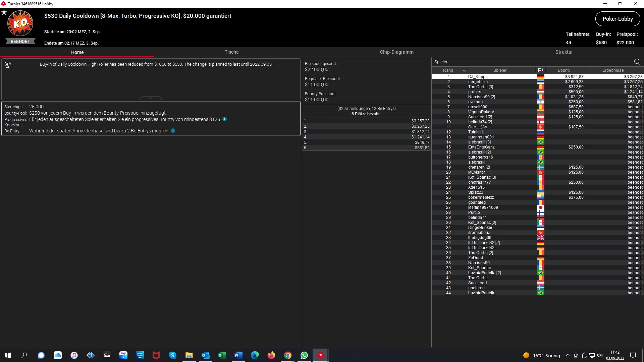This screenshot has width=644, height=362.
Task: Click the favorite star icon
Action: 4,12
